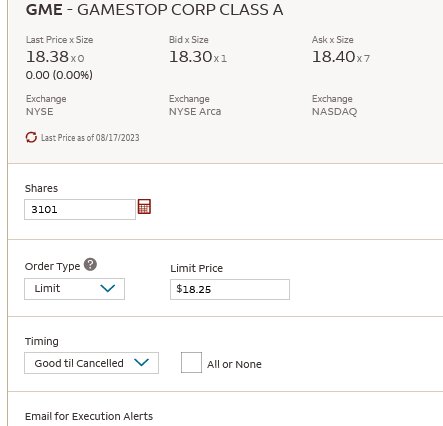Open the Order Type Limit dropdown
443x426 pixels.
click(x=75, y=289)
